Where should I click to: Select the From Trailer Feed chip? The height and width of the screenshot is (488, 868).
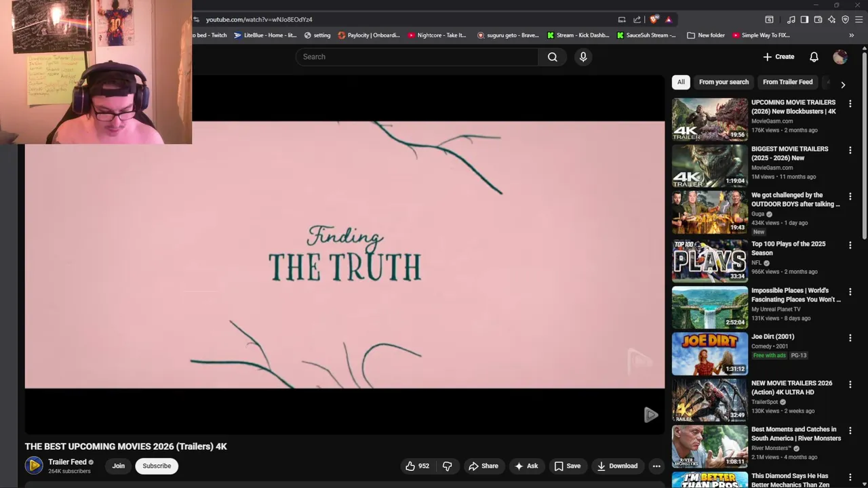(x=787, y=82)
